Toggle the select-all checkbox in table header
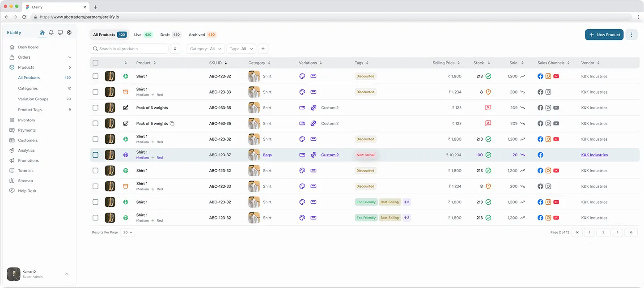This screenshot has height=288, width=644. pyautogui.click(x=95, y=63)
